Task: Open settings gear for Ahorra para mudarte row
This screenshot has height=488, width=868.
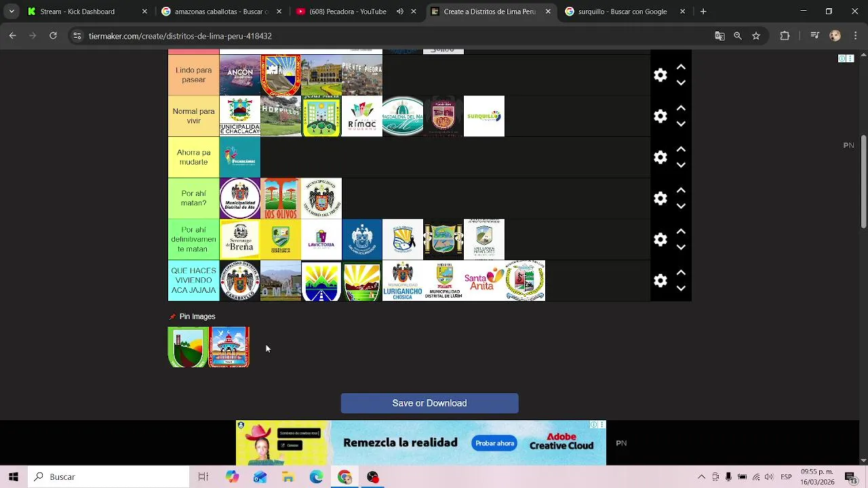Action: coord(660,157)
